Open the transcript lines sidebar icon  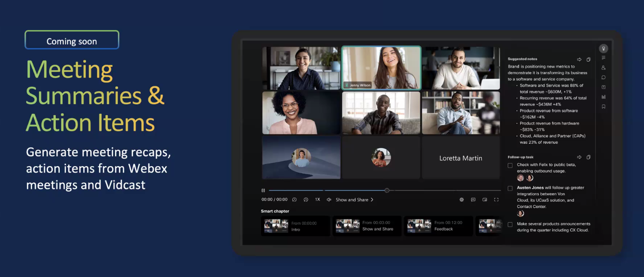pyautogui.click(x=604, y=58)
